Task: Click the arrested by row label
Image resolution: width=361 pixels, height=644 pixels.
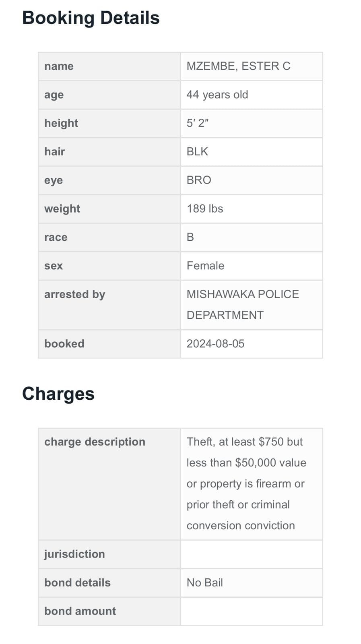Action: [74, 294]
